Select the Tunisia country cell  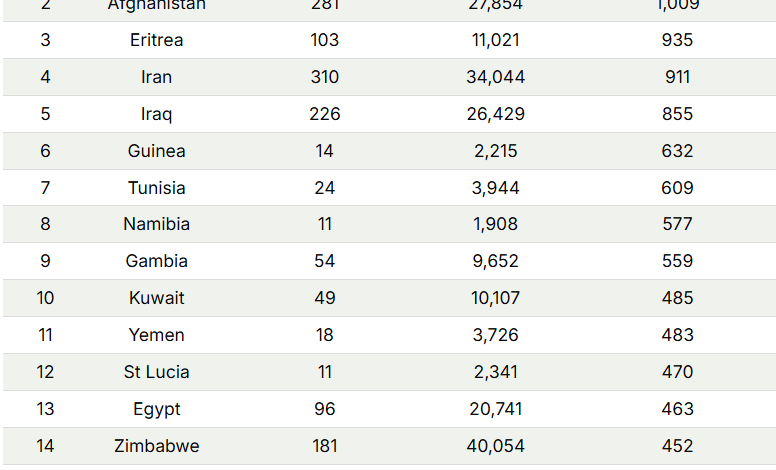pyautogui.click(x=156, y=188)
